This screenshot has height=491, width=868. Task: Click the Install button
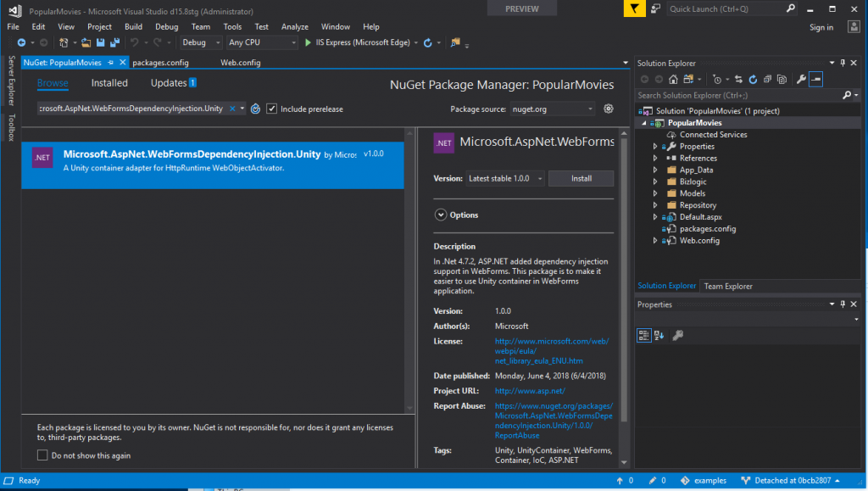[x=581, y=178]
